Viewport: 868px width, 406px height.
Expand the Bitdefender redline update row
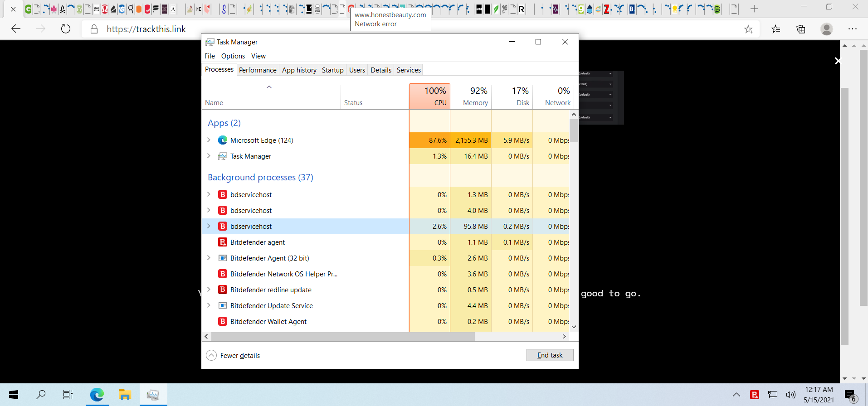coord(209,290)
